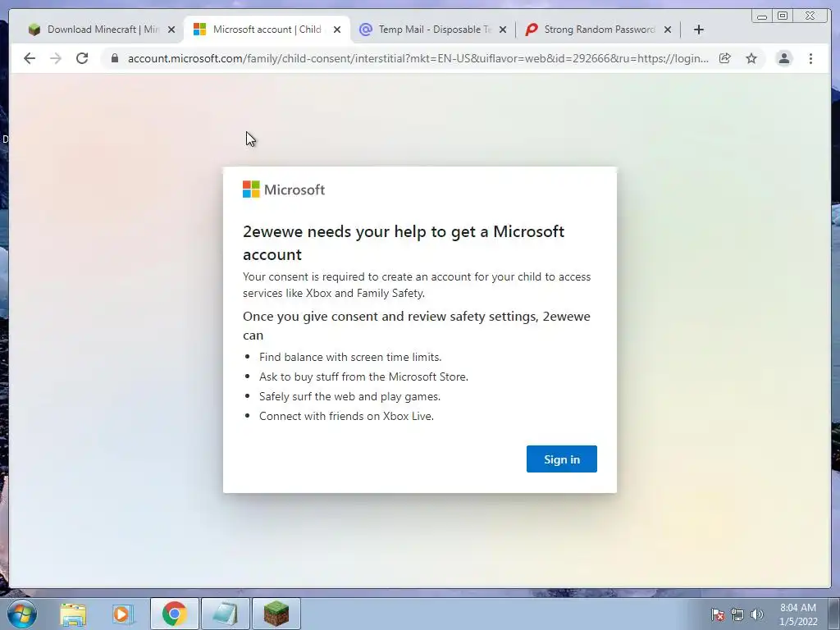
Task: Click 'Find balance with screen time limits.'
Action: click(x=350, y=357)
